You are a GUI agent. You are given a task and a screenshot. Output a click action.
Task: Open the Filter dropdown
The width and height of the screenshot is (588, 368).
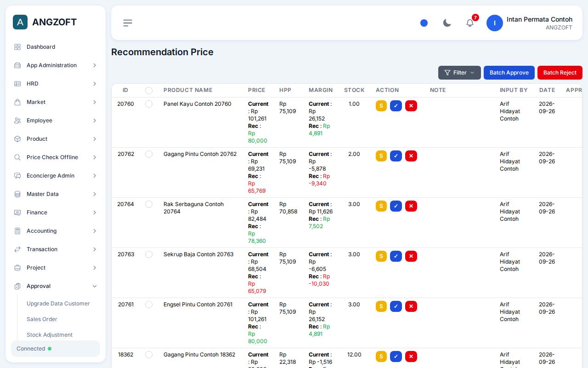(x=459, y=73)
